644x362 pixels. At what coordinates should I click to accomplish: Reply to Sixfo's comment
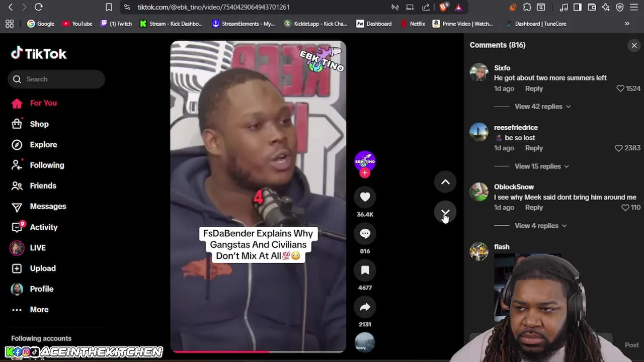(x=534, y=88)
